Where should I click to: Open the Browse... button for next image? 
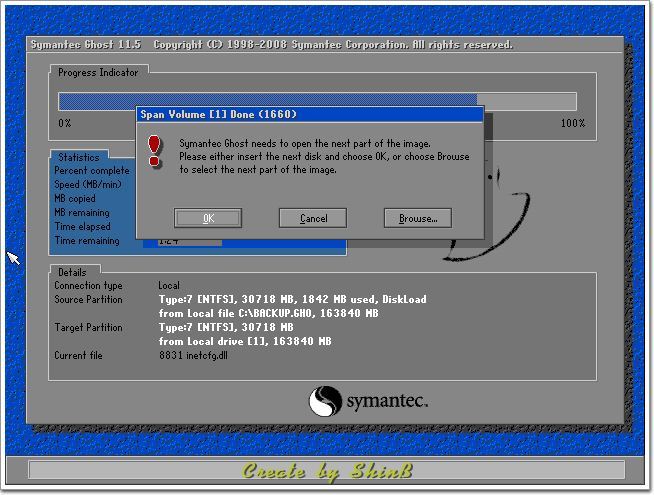[418, 218]
